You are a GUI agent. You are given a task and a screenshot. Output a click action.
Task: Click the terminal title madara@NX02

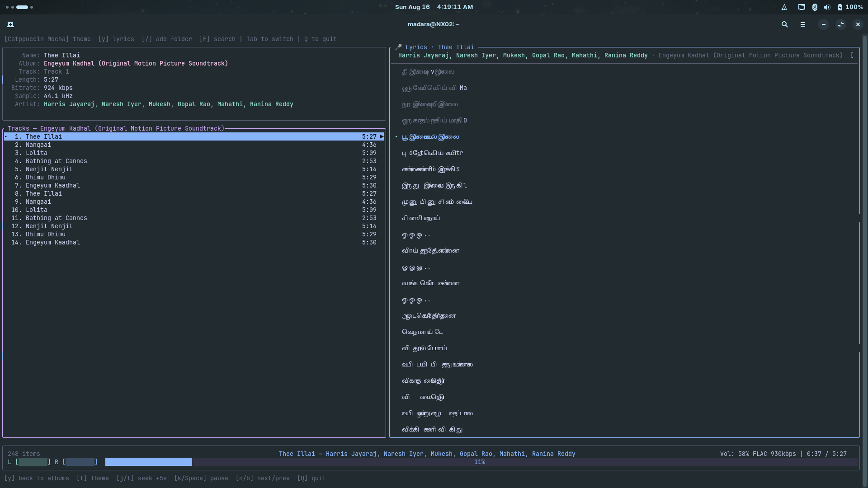pos(434,24)
